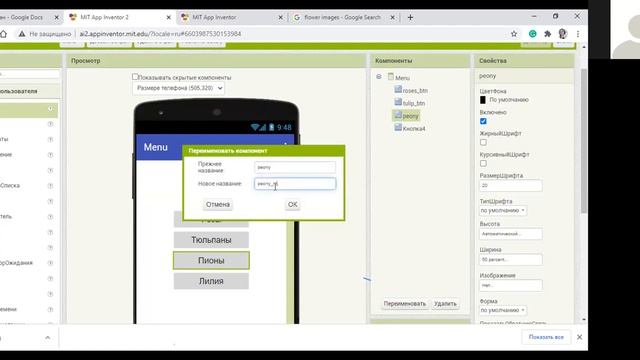Click the tulip_btn component icon
The image size is (640, 360).
[398, 102]
